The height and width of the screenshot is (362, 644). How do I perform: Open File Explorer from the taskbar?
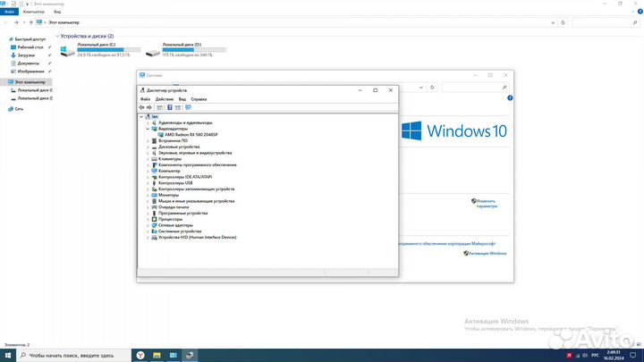[x=157, y=355]
